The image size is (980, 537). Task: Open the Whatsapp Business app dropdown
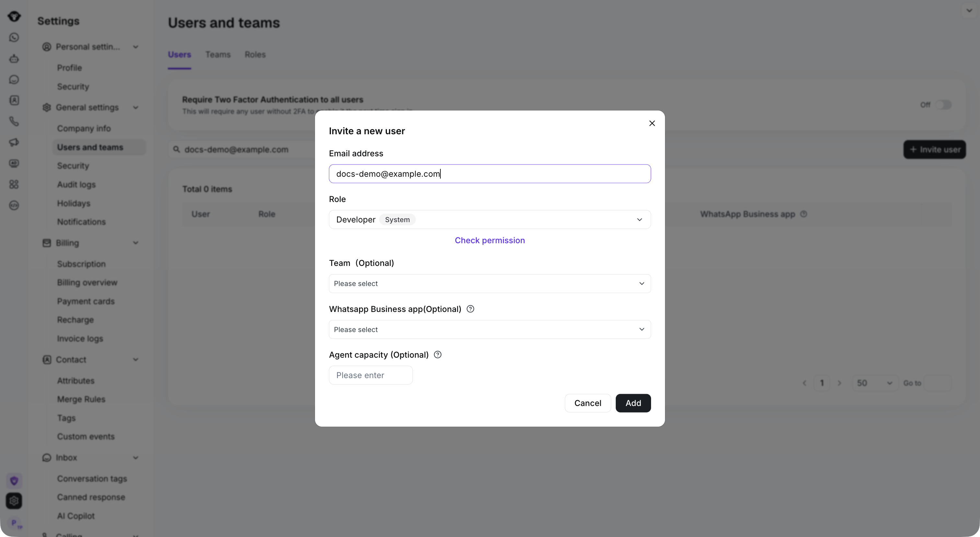pos(490,329)
